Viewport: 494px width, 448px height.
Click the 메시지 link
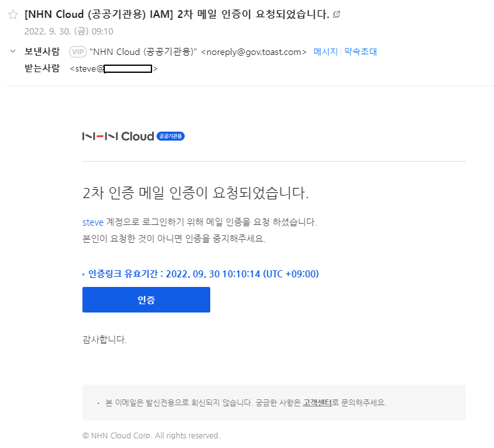(x=325, y=52)
